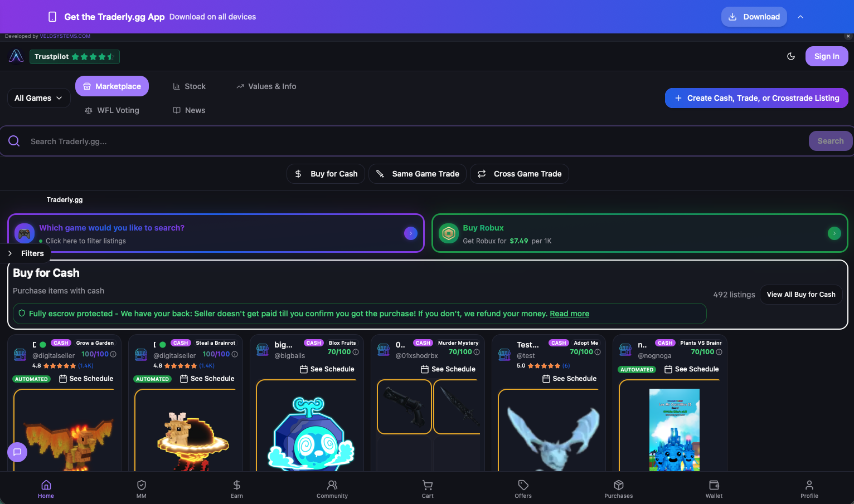The width and height of the screenshot is (854, 504).
Task: Click the green arrow on the Buy Robux banner
Action: coord(834,233)
